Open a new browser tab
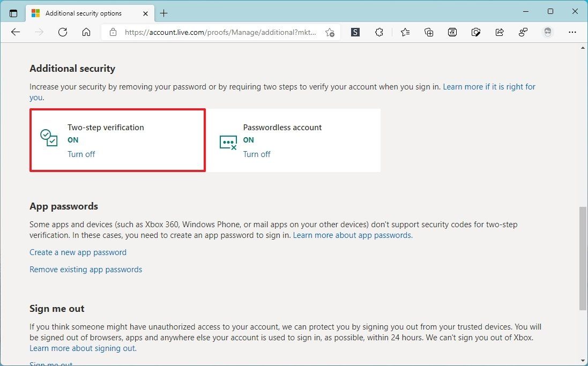588x366 pixels. pyautogui.click(x=164, y=13)
